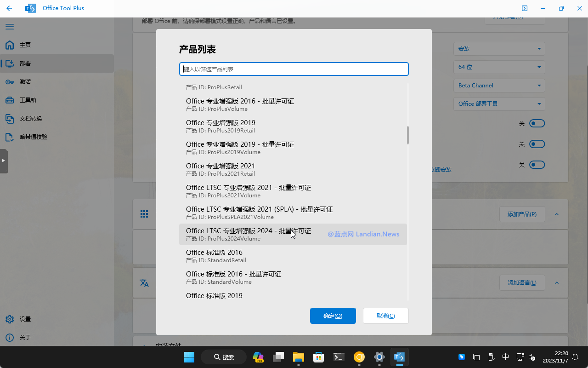Open the 工具箱 toolbox page
Viewport: 588px width, 368px height.
[28, 100]
